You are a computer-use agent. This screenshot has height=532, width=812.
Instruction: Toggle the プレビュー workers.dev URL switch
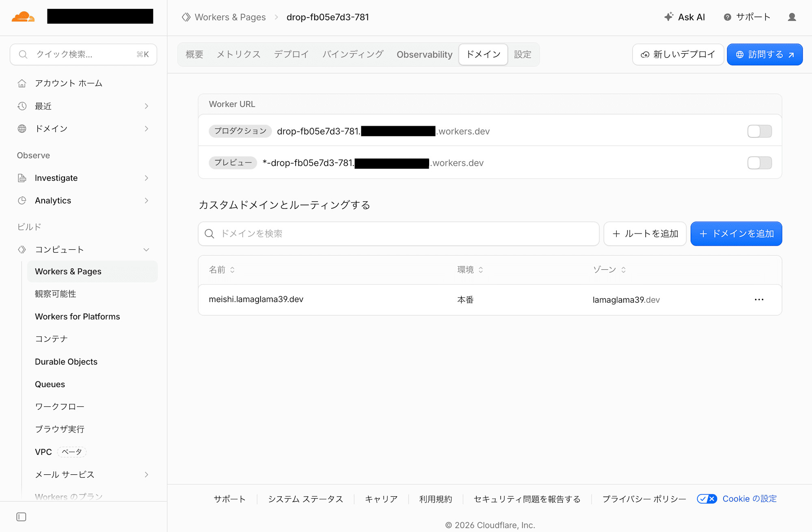click(x=759, y=163)
